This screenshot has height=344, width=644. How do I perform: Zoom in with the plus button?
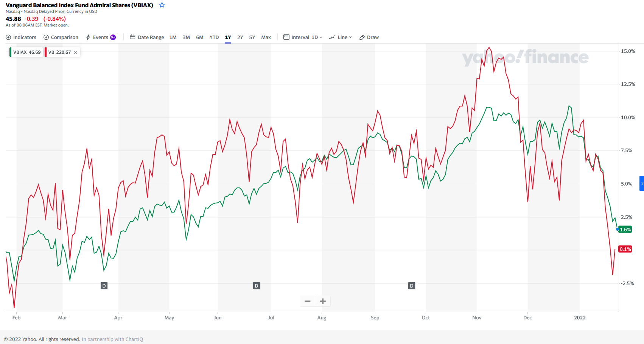323,301
